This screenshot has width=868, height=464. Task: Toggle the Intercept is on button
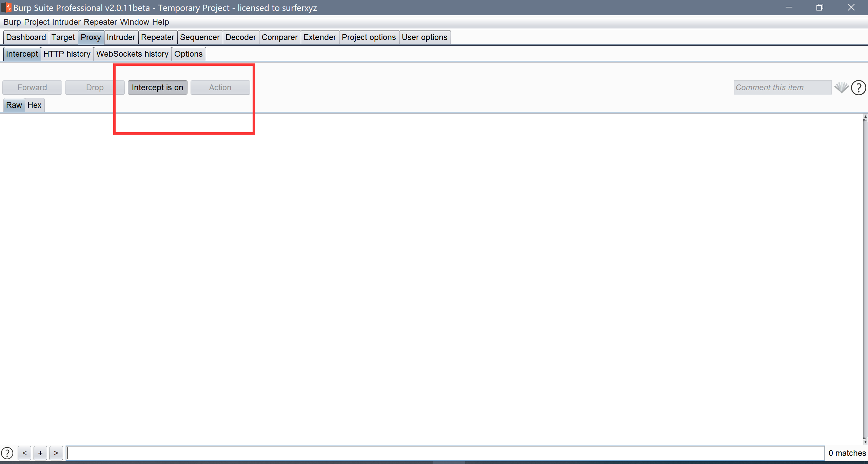(x=157, y=88)
